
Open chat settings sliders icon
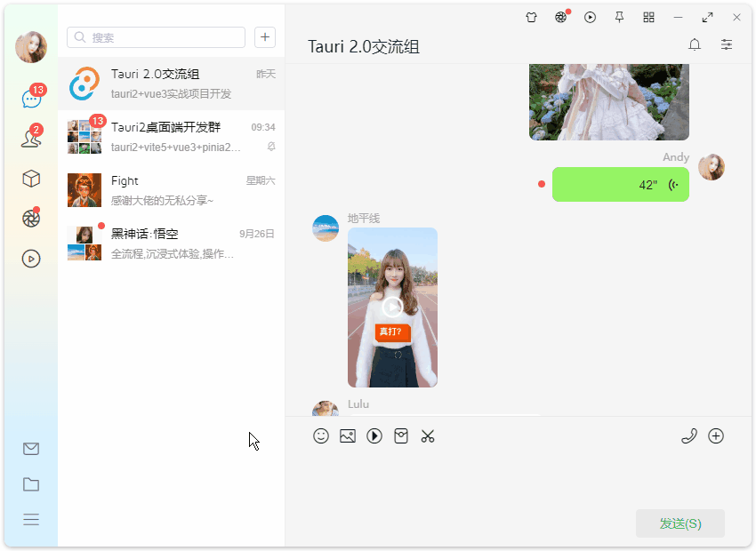(727, 44)
